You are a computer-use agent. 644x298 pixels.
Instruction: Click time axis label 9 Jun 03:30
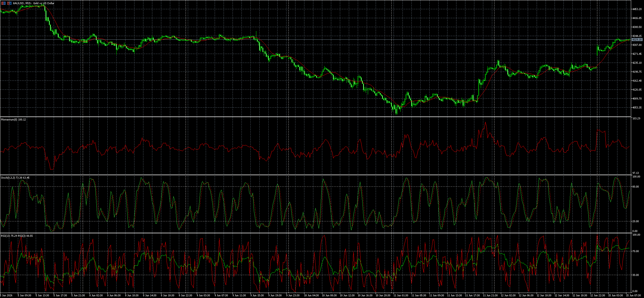click(203, 295)
